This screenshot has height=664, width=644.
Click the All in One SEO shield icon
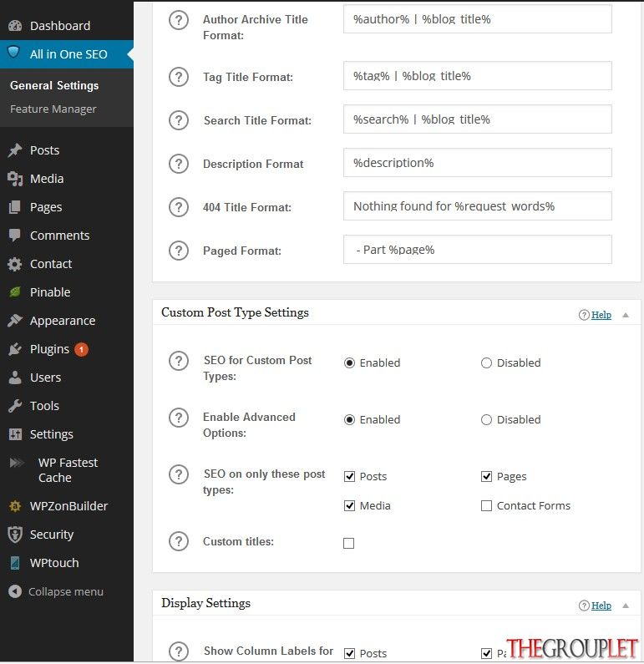tap(14, 53)
